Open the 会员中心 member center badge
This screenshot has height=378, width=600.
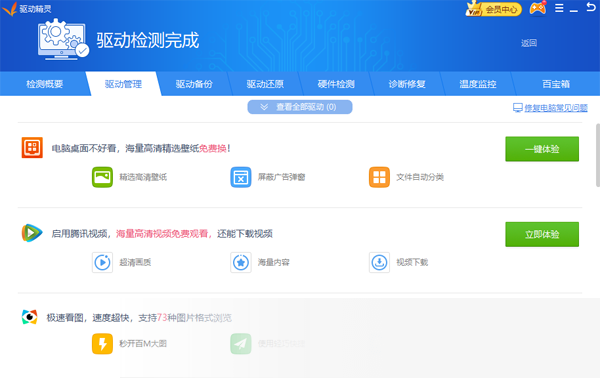(x=494, y=8)
